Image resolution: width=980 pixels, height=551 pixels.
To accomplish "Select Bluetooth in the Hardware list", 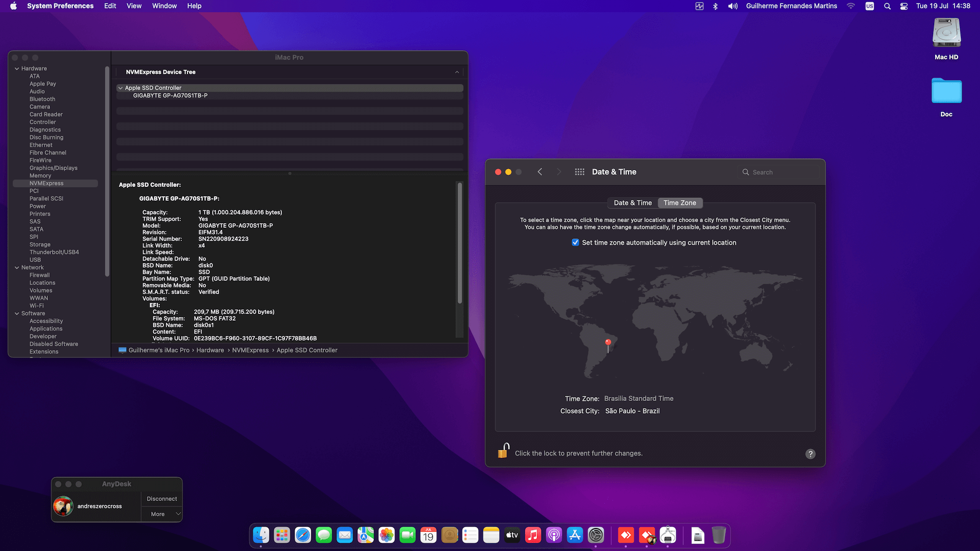I will [42, 99].
